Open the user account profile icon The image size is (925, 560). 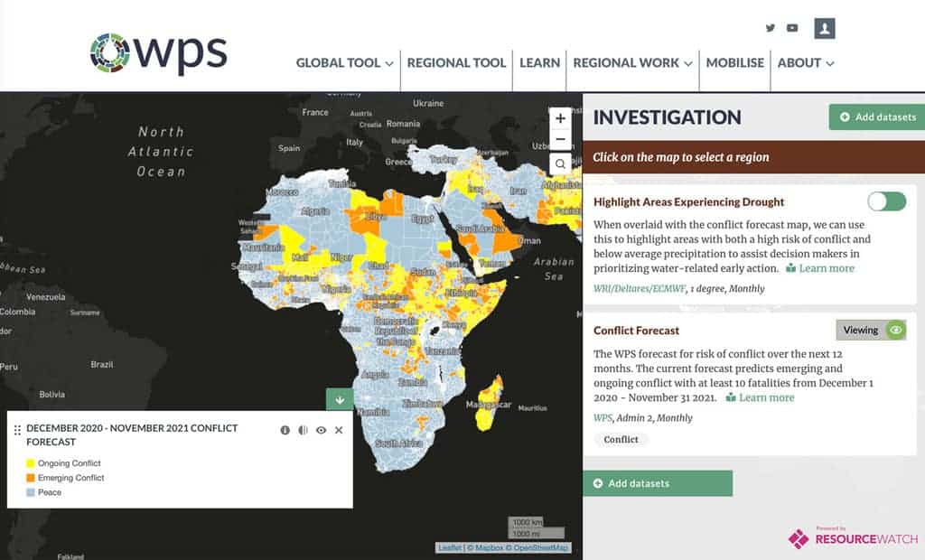coord(825,28)
